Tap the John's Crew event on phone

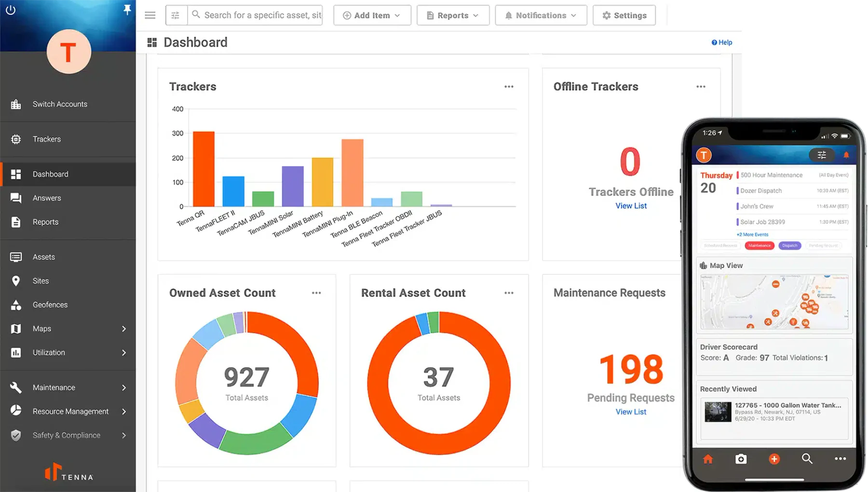tap(792, 206)
